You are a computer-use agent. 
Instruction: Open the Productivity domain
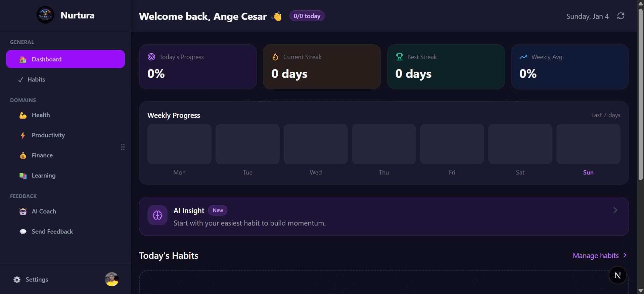[x=48, y=135]
